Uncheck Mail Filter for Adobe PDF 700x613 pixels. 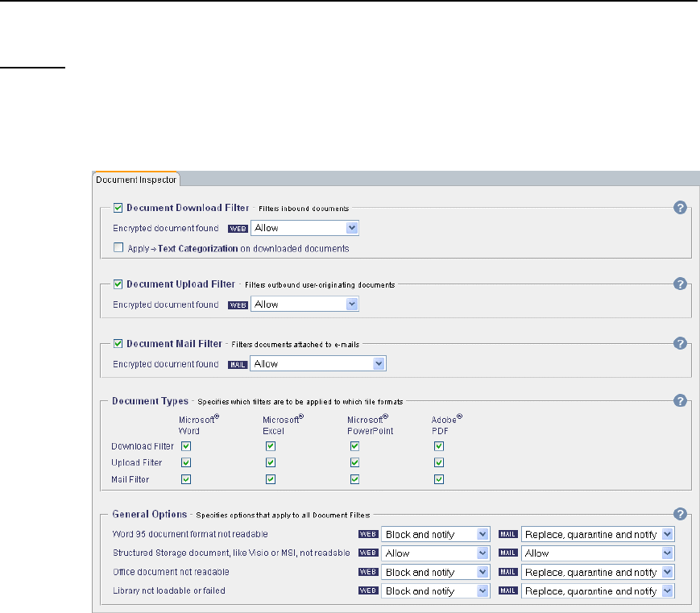pos(439,479)
